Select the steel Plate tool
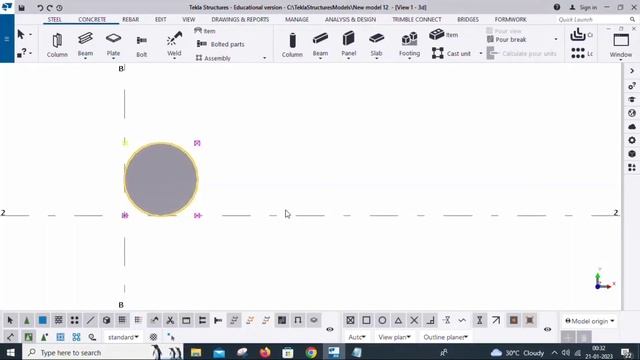This screenshot has width=640, height=360. coord(113,43)
